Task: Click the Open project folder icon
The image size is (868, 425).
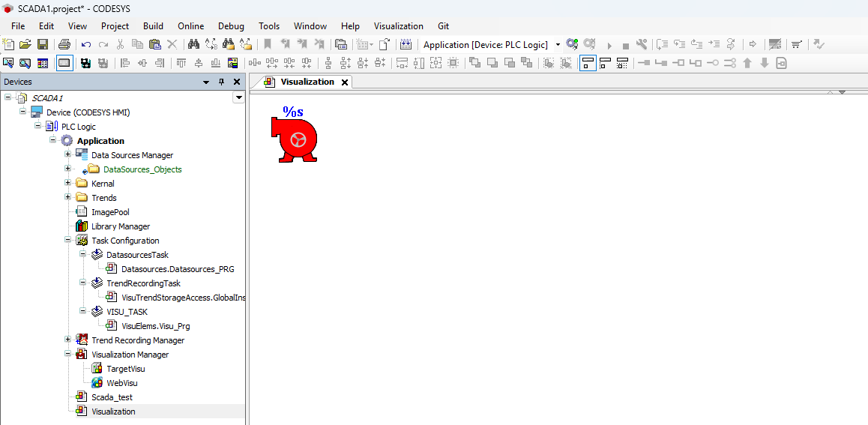Action: click(x=25, y=44)
